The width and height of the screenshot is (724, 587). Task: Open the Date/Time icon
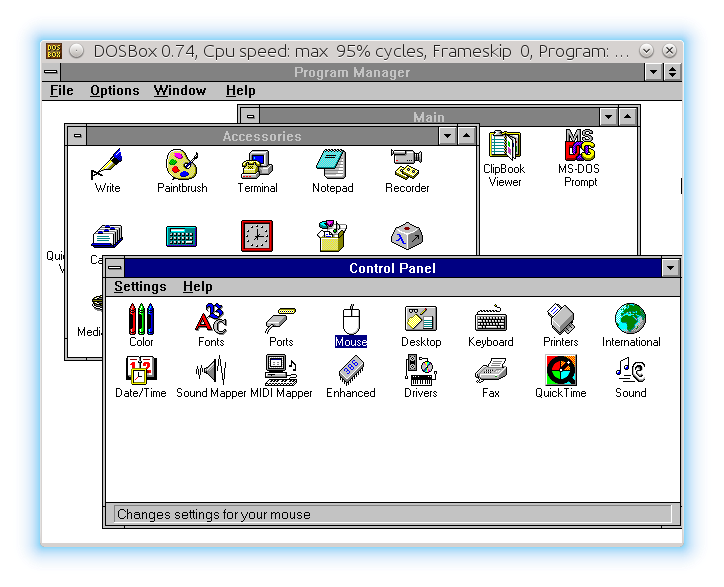pos(141,376)
